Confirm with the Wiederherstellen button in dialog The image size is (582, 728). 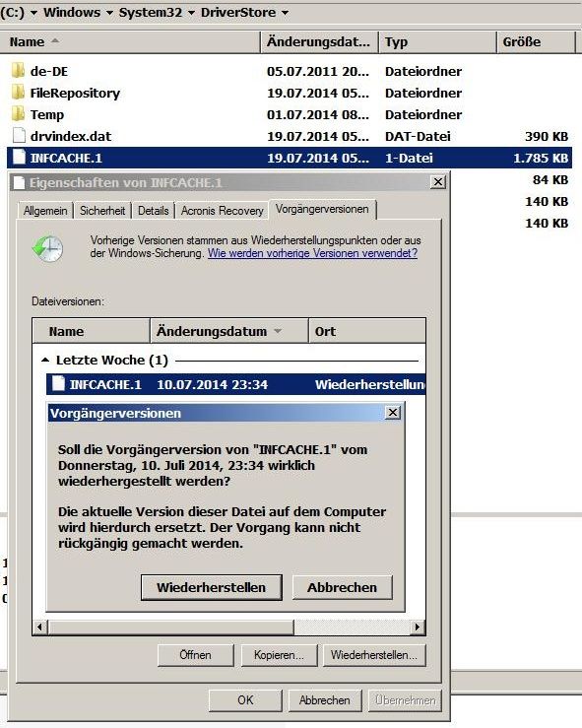click(x=211, y=587)
